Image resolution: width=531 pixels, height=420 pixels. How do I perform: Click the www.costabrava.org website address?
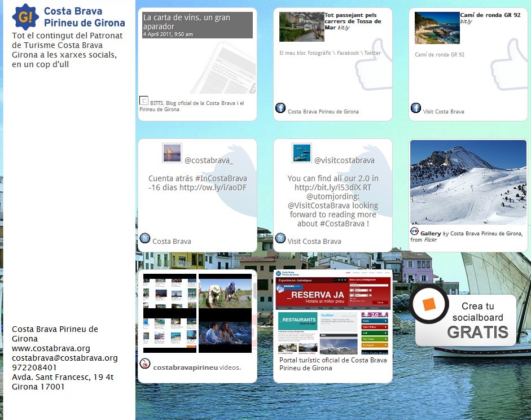pyautogui.click(x=51, y=348)
